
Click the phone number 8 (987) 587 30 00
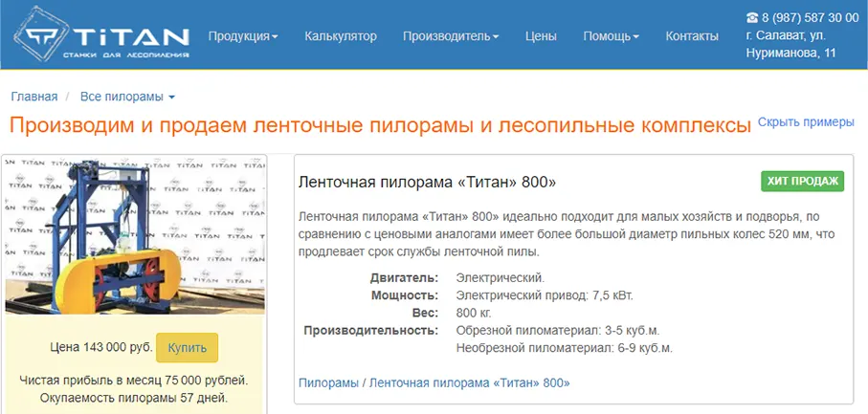point(809,17)
